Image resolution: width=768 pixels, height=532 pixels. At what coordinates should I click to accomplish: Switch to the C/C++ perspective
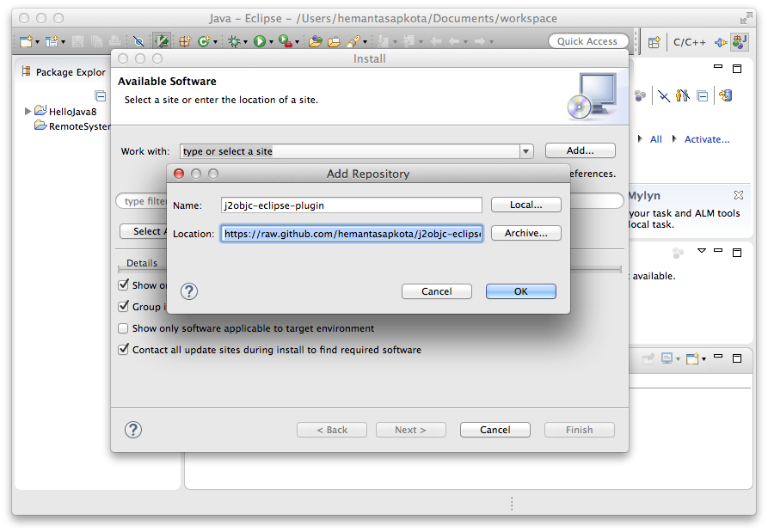689,42
